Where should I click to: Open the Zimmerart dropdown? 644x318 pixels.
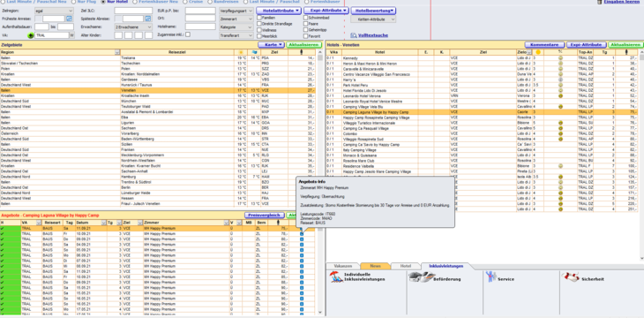click(x=236, y=19)
